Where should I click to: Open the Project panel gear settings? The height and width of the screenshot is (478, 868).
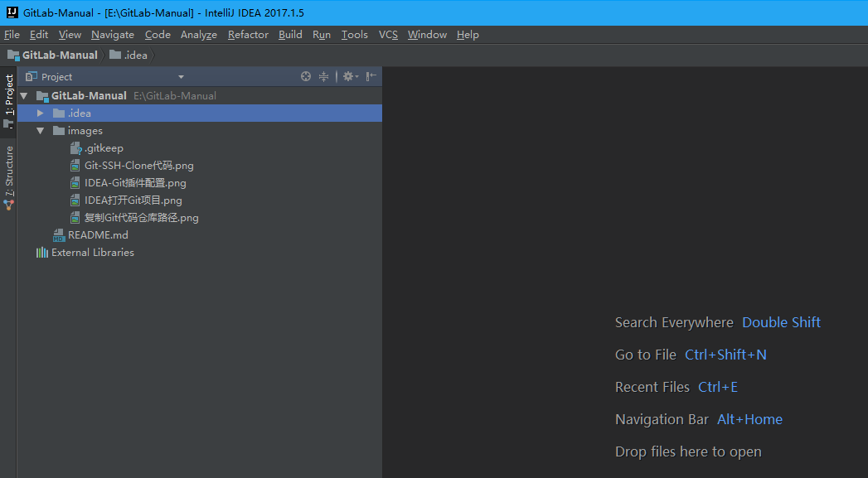click(349, 76)
